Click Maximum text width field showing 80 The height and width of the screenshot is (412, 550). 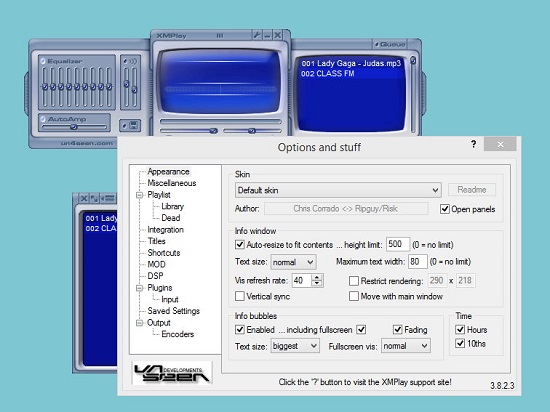pyautogui.click(x=417, y=262)
